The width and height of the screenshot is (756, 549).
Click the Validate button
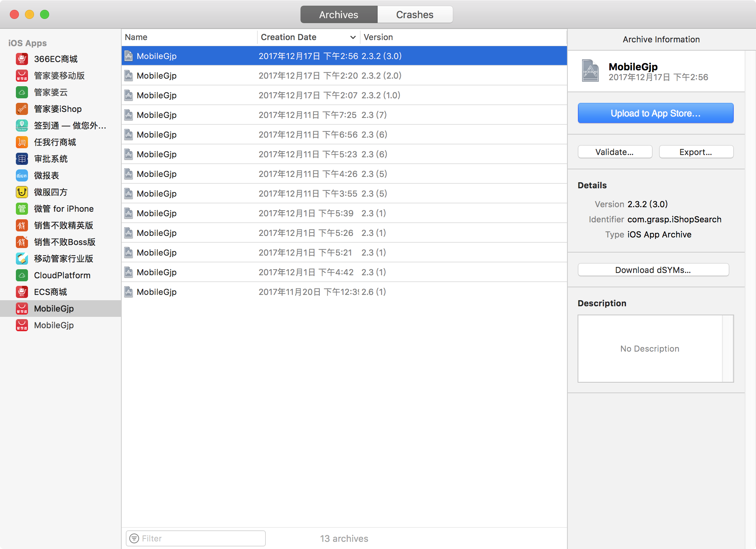click(x=615, y=152)
